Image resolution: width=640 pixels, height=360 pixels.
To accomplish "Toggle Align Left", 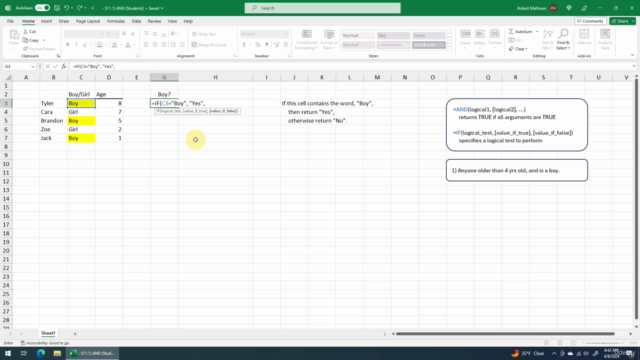I will 146,45.
